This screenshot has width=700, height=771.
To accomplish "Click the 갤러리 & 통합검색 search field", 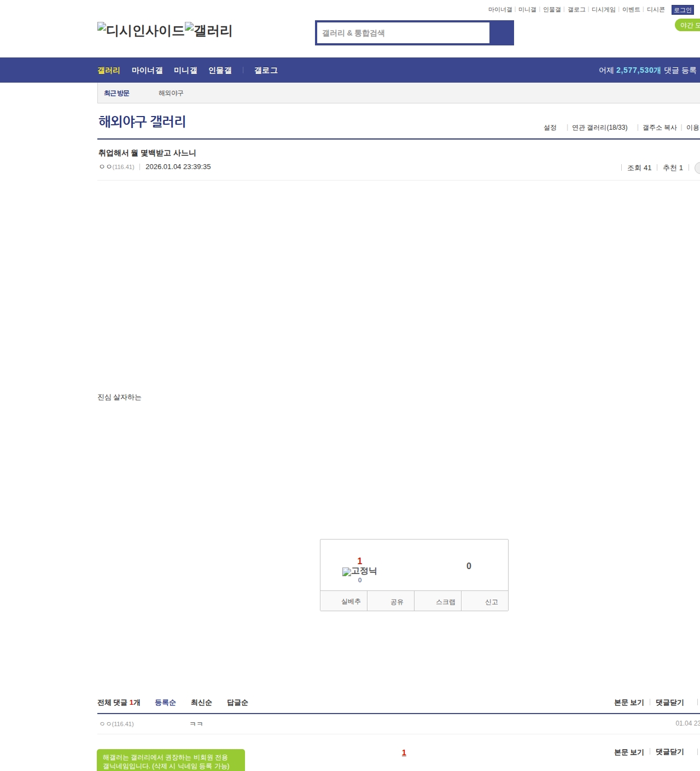I will coord(403,33).
